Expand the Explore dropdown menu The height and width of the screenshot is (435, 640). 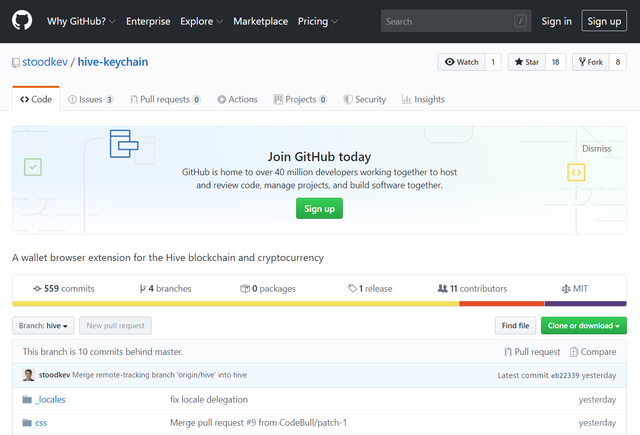pyautogui.click(x=201, y=21)
